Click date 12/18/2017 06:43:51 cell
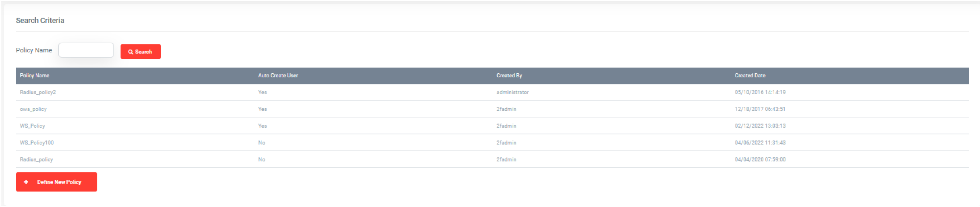 tap(760, 110)
